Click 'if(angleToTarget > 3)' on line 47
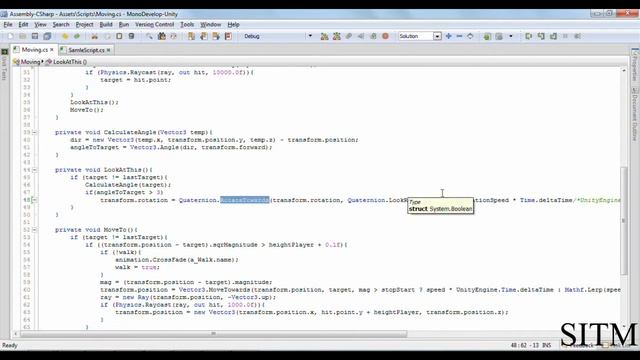Viewport: 640px width, 360px height. (124, 192)
